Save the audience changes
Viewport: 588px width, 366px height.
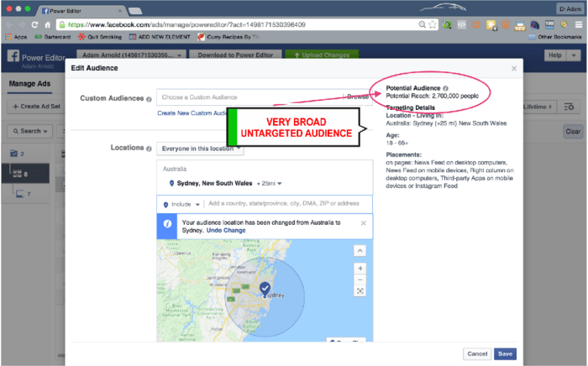[x=505, y=354]
